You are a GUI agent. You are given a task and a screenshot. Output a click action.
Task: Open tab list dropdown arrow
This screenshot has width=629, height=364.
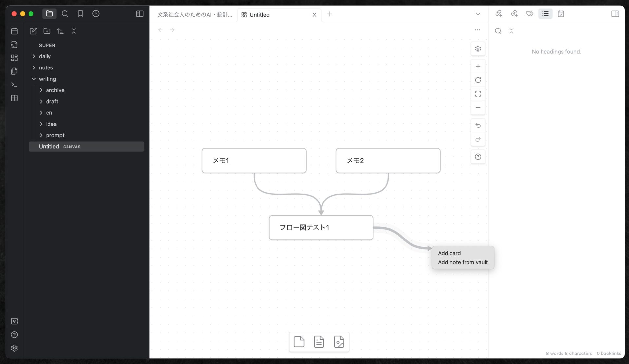[x=478, y=14]
